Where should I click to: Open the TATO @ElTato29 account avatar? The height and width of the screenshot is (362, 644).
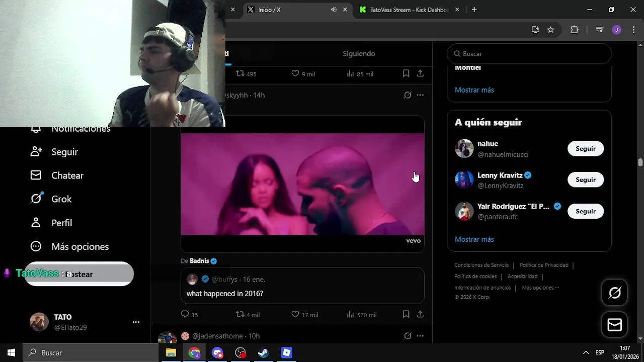click(x=39, y=322)
